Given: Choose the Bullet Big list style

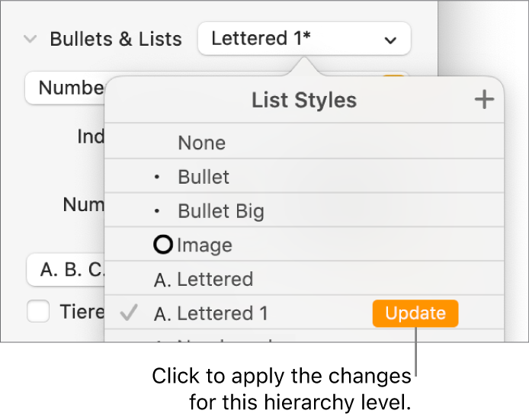Looking at the screenshot, I should tap(221, 211).
